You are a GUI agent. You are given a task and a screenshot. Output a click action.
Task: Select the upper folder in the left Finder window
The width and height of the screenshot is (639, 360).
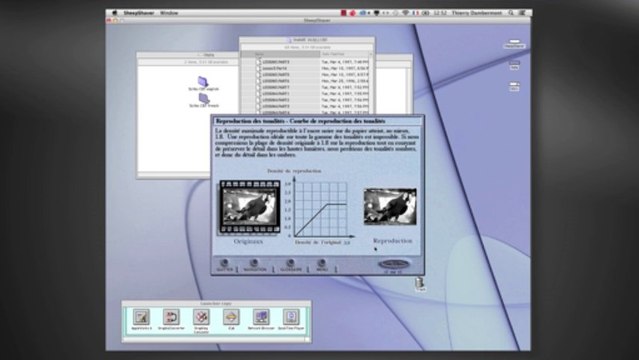[x=203, y=82]
